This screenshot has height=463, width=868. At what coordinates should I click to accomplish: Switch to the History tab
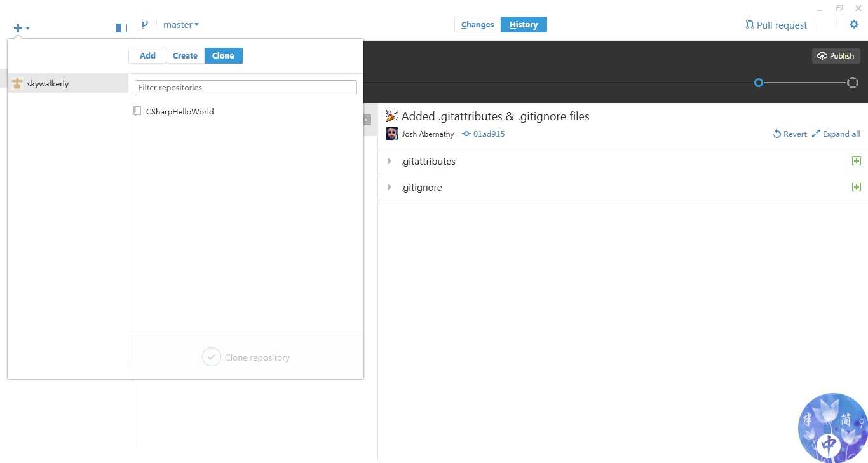(524, 25)
